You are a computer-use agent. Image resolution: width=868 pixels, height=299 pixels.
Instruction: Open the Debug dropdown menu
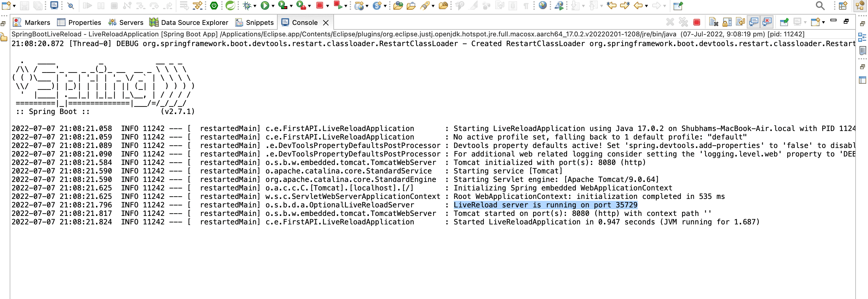(x=255, y=6)
